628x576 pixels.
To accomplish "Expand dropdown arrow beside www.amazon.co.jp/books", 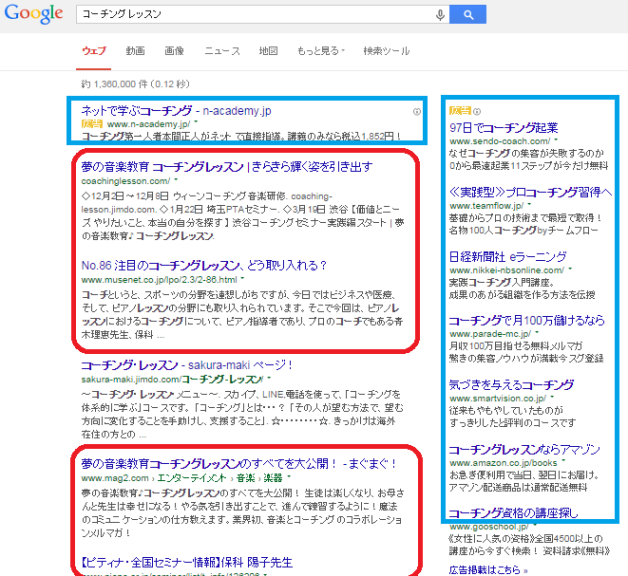I will [564, 461].
